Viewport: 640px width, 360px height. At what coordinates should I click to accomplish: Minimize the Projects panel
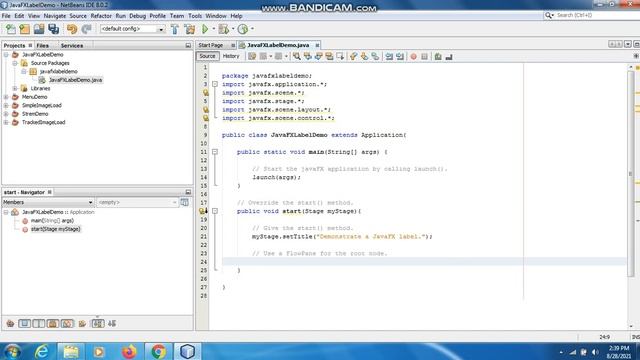tap(188, 45)
